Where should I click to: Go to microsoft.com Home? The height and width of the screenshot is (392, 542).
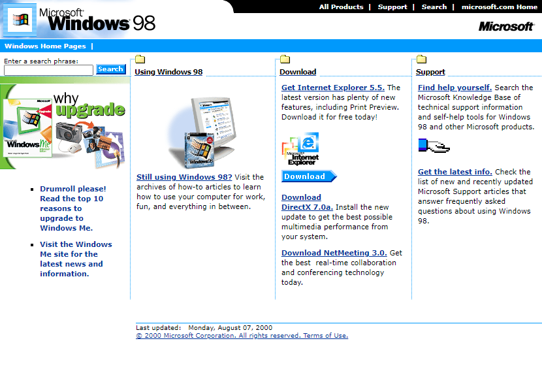(x=499, y=7)
